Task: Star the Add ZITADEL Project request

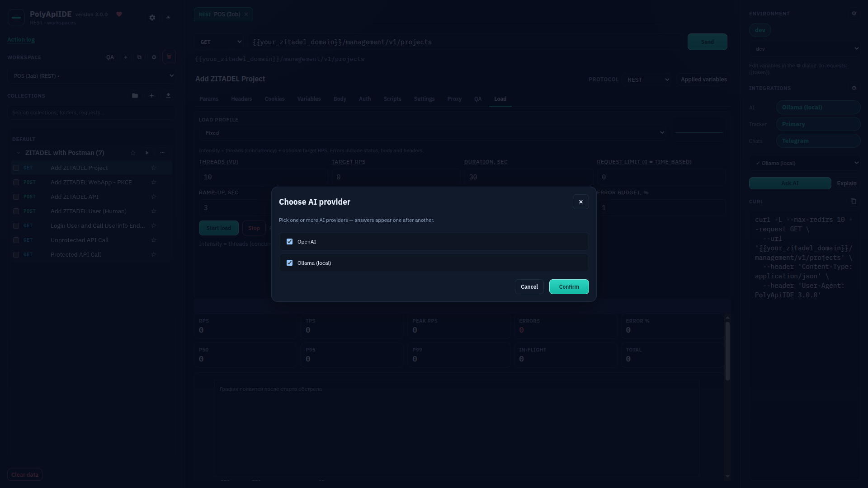Action: coord(154,168)
